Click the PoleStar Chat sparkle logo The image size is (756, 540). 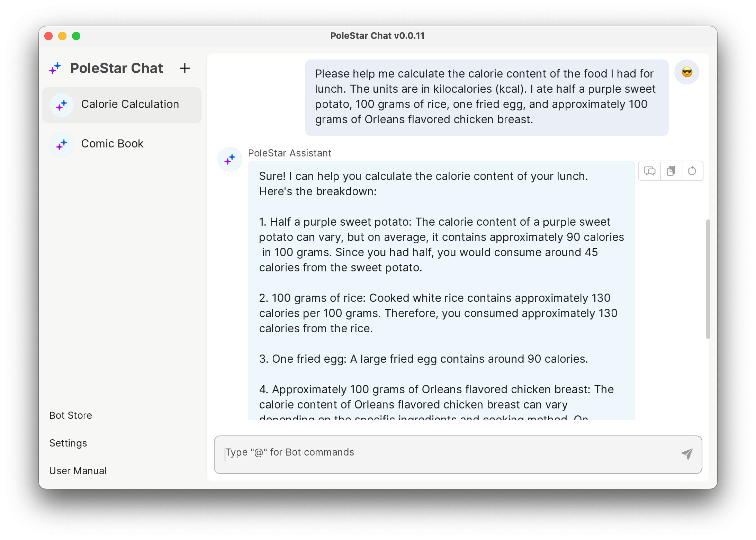55,68
